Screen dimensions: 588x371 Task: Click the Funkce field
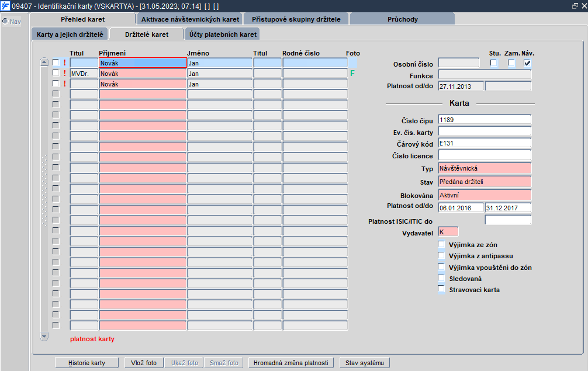(x=485, y=74)
